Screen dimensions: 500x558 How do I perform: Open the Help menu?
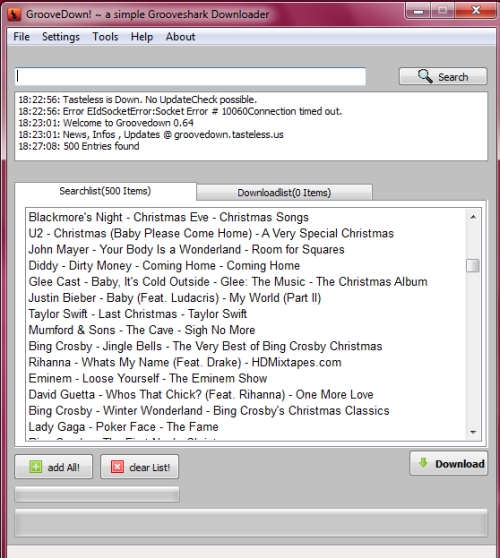click(142, 37)
